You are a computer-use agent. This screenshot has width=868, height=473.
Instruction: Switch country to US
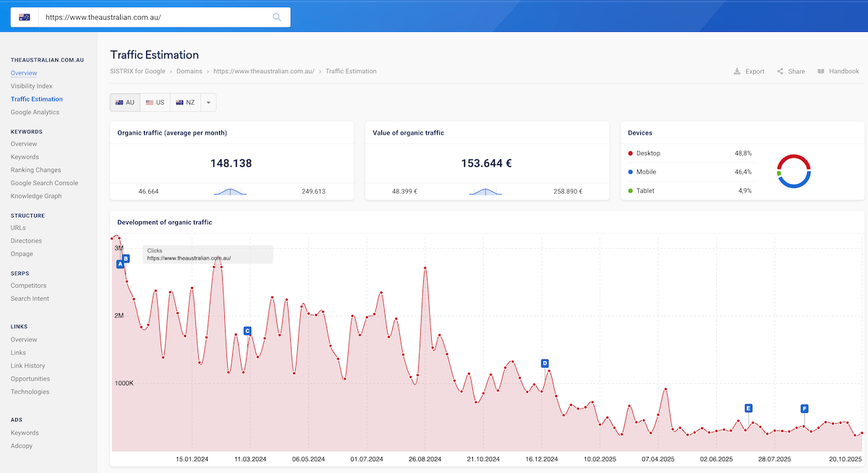(155, 103)
